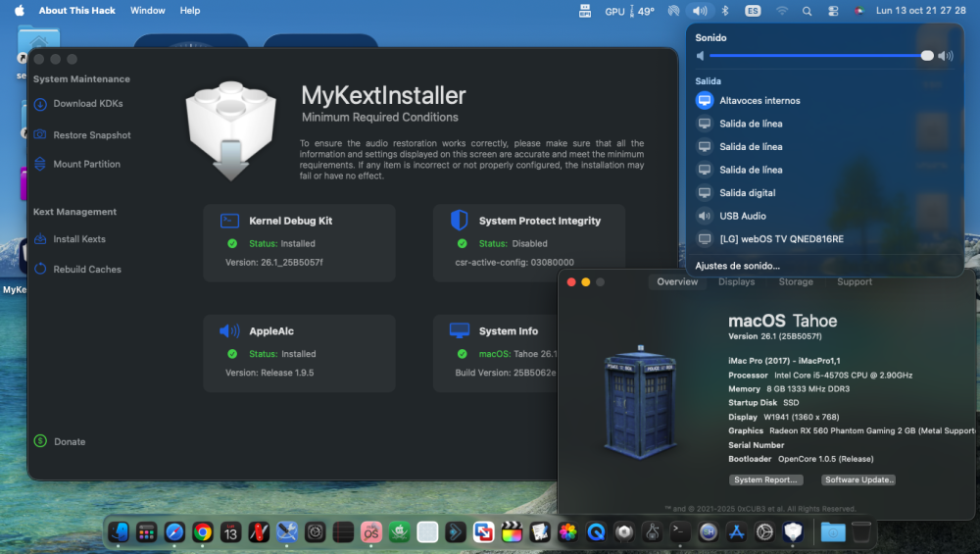
Task: Select the Overview tab
Action: click(x=677, y=282)
